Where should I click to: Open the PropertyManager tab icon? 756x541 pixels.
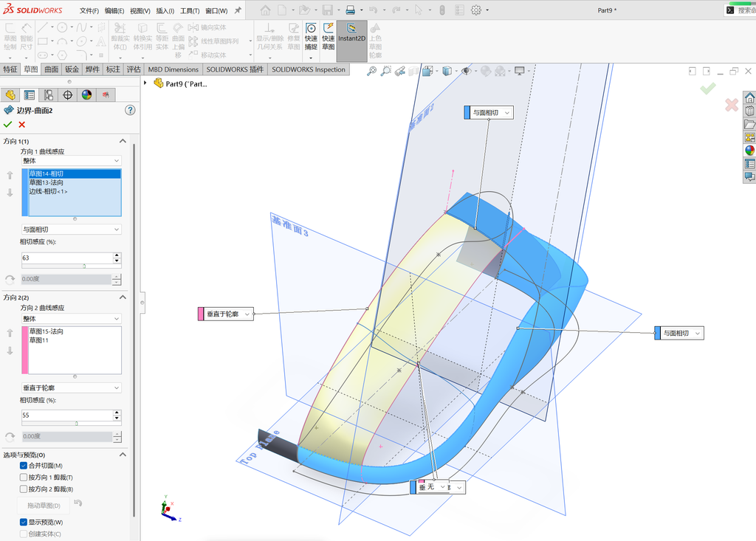[30, 95]
